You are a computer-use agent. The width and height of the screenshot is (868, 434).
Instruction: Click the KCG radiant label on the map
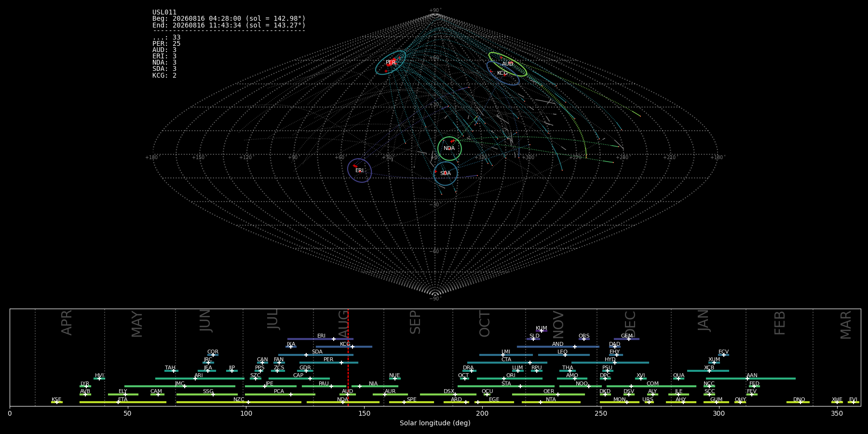(x=502, y=73)
